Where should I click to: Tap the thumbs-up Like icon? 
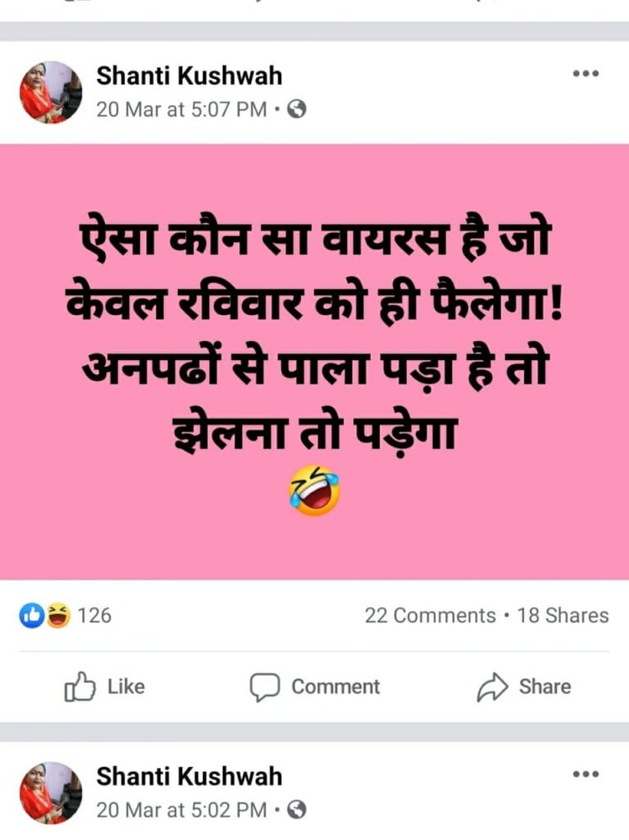point(80,687)
